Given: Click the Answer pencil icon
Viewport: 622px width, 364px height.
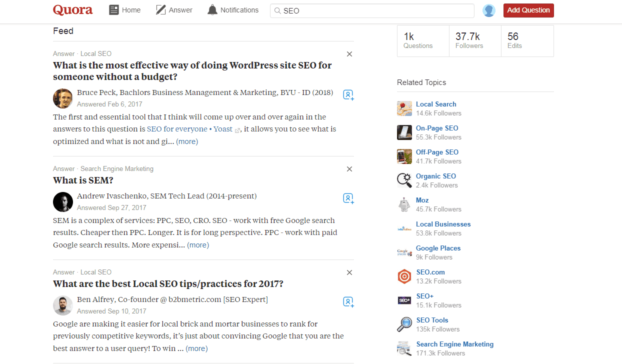Looking at the screenshot, I should [160, 10].
